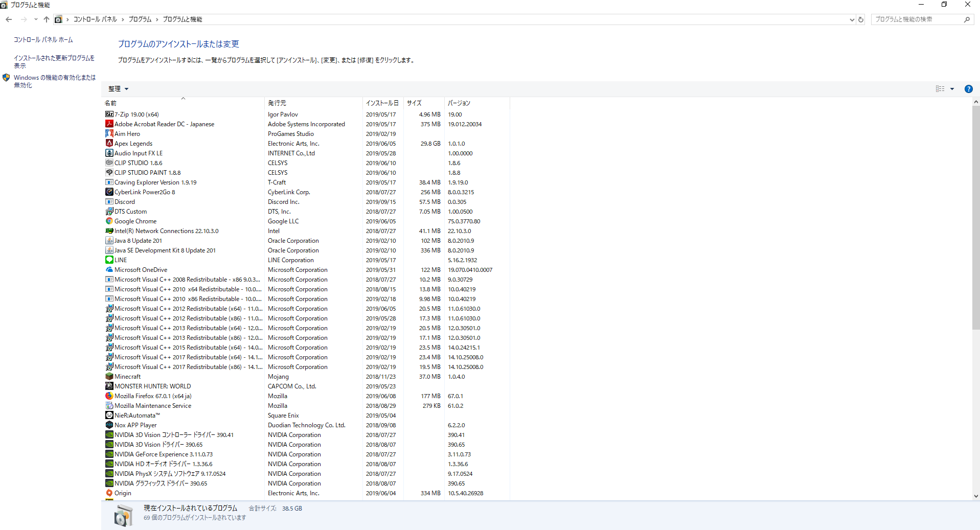The image size is (980, 530).
Task: Select the Google Chrome icon
Action: click(109, 221)
